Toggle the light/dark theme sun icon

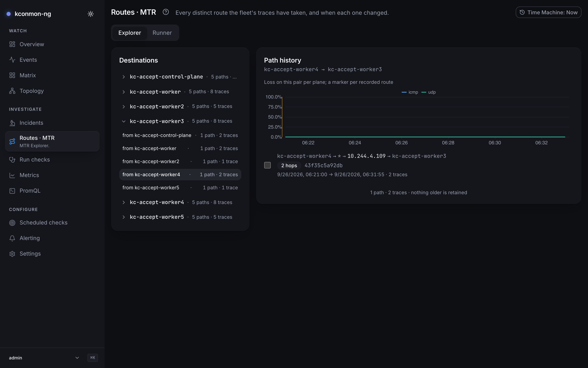coord(90,14)
